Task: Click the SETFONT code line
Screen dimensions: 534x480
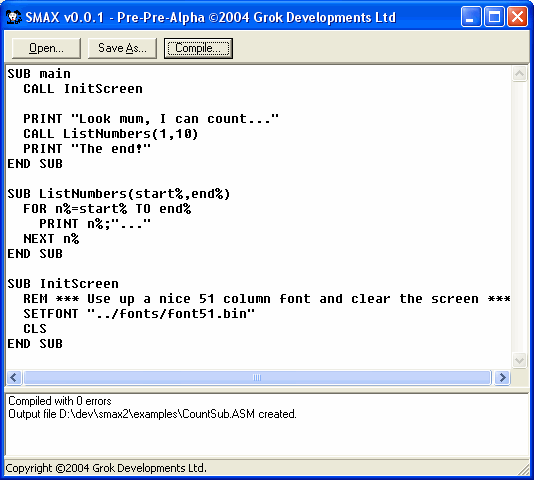Action: click(139, 313)
